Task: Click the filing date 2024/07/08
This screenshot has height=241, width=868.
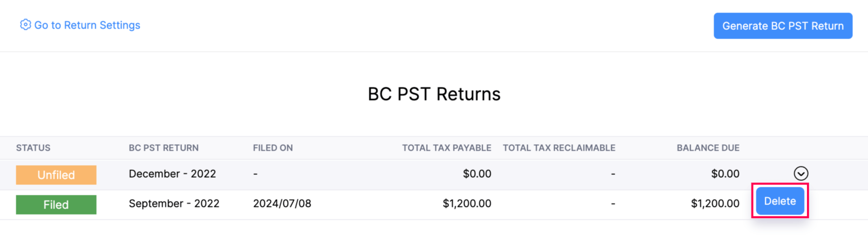Action: [282, 204]
